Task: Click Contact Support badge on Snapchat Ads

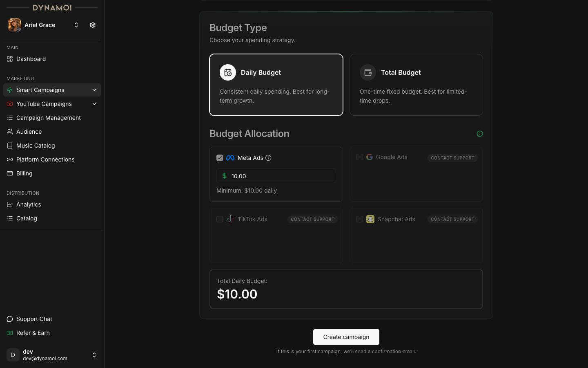Action: point(452,219)
